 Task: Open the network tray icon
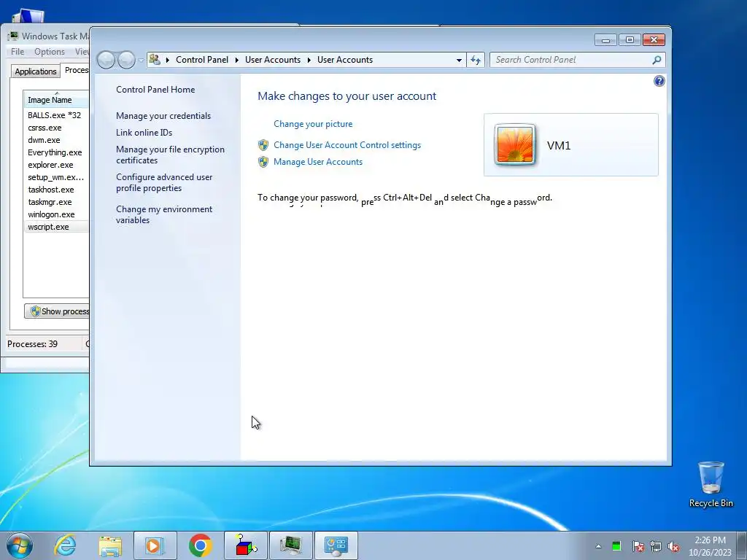[x=656, y=546]
